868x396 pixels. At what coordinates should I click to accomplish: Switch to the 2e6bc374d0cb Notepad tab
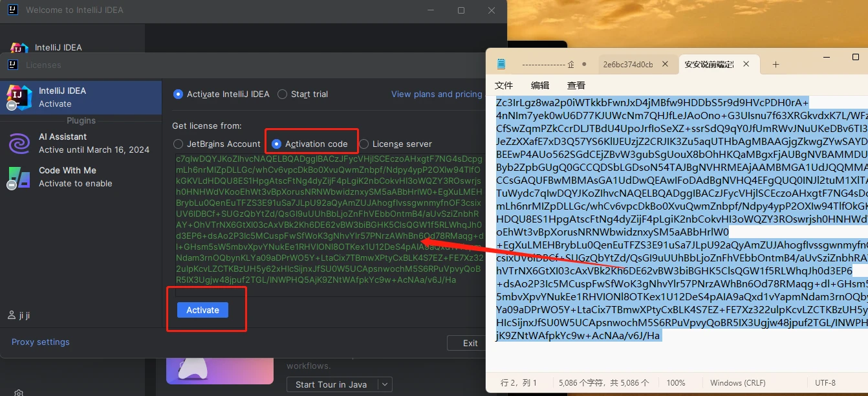pos(628,65)
